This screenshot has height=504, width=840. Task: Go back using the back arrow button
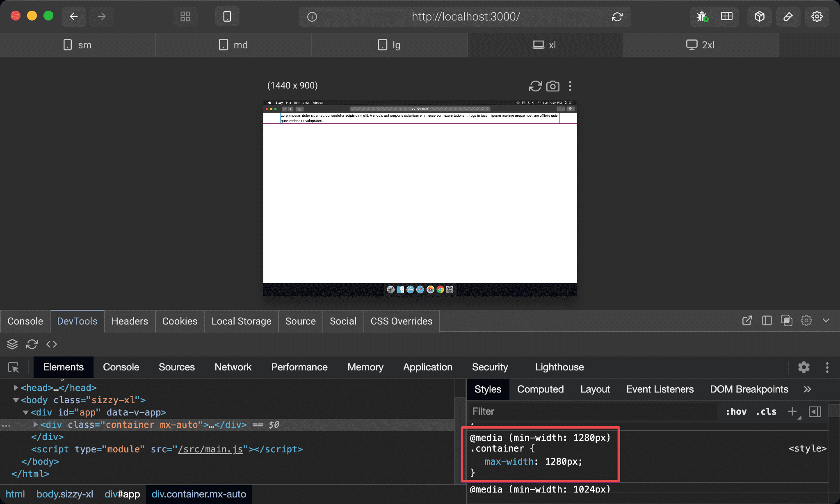point(74,17)
